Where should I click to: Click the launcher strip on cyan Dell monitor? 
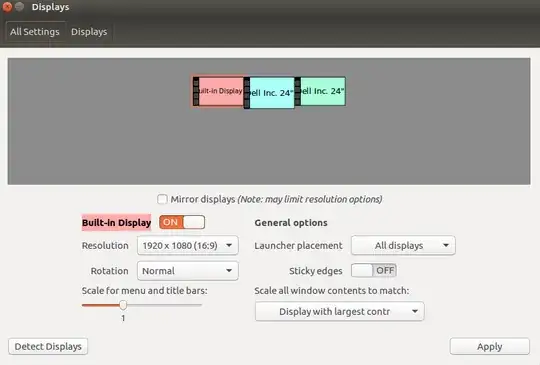(247, 93)
